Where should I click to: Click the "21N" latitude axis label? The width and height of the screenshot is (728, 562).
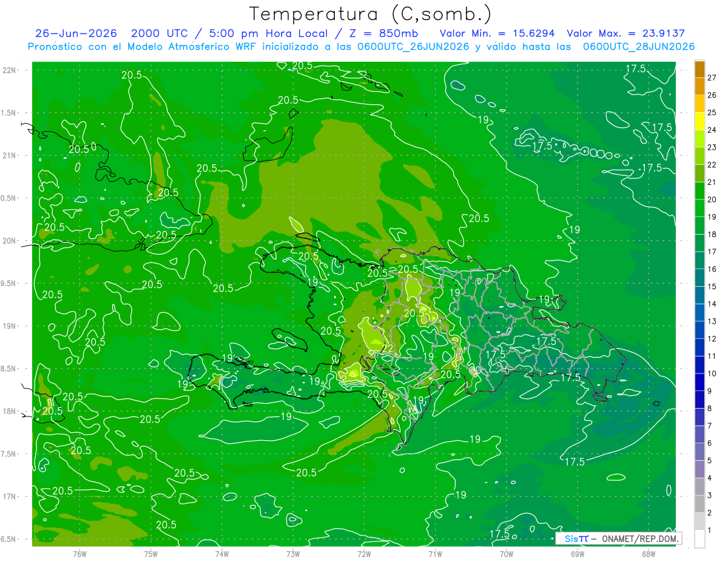tap(10, 155)
